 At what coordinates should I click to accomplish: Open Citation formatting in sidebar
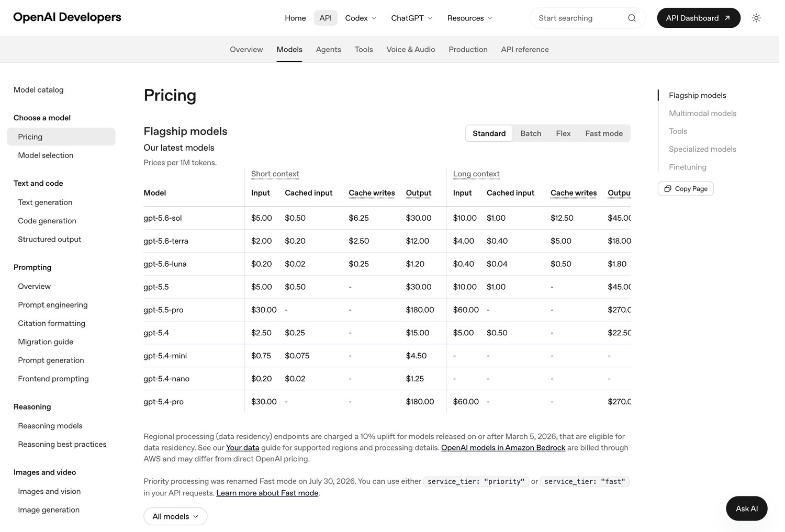[52, 323]
